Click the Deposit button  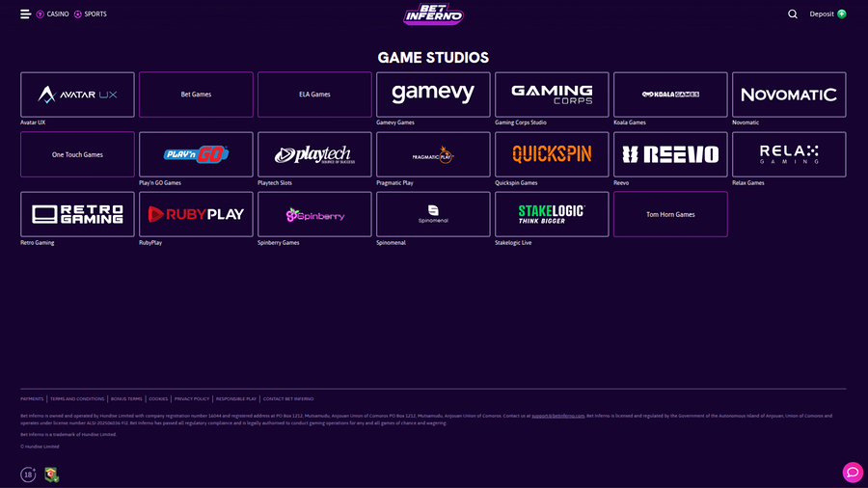827,14
